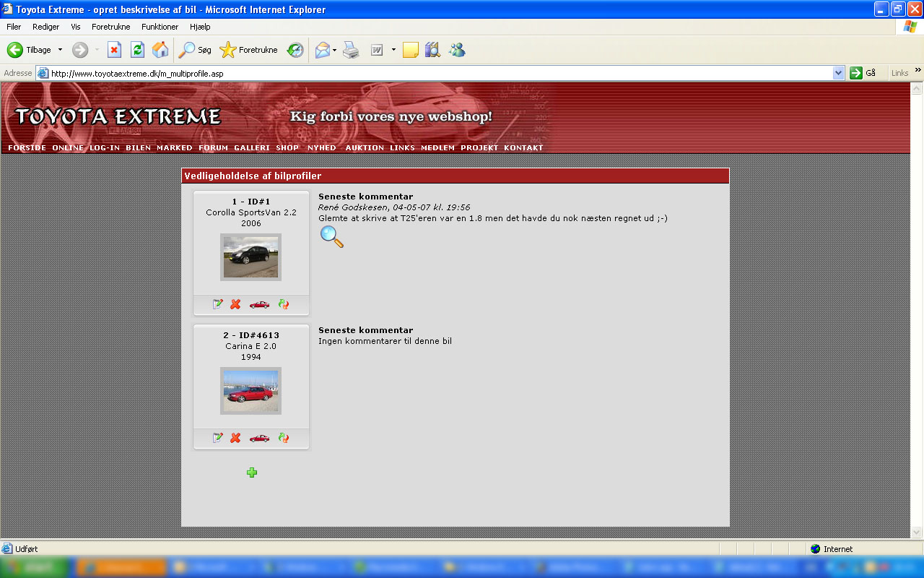Click the Messenger people icon
The height and width of the screenshot is (578, 924).
(x=457, y=50)
